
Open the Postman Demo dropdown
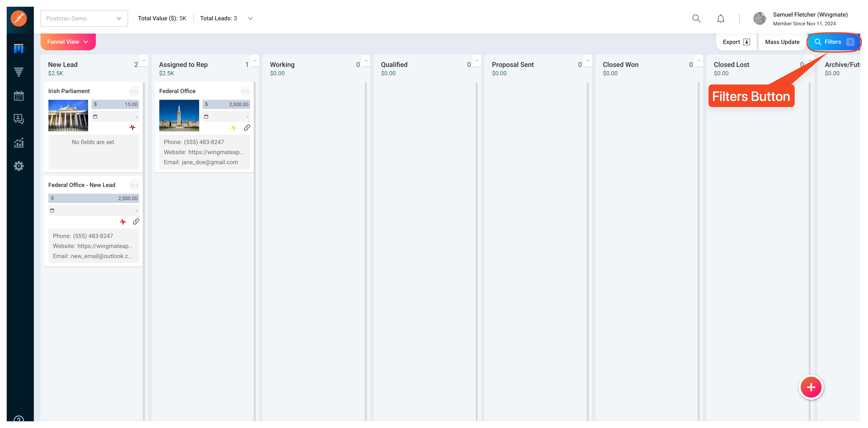[x=84, y=19]
